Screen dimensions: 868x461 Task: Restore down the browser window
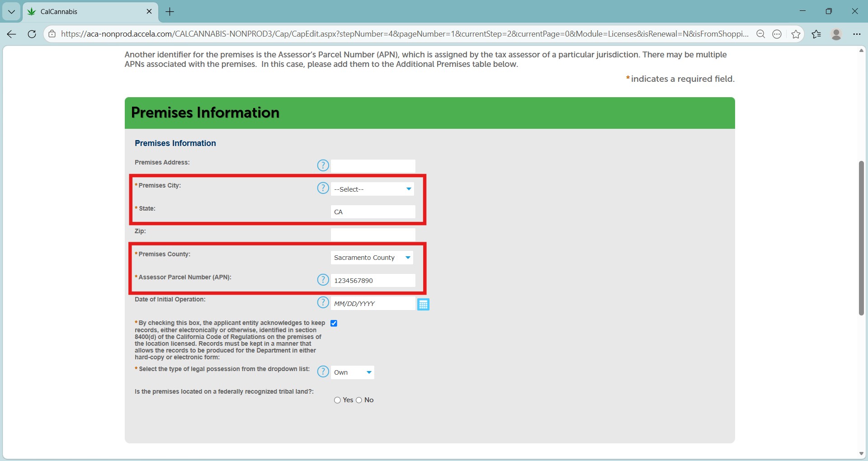point(829,11)
